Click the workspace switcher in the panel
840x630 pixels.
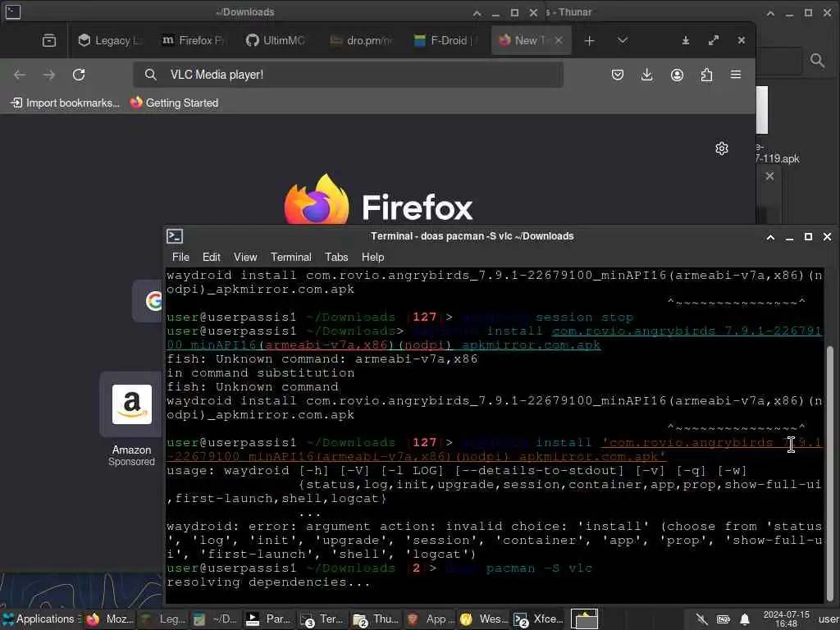584,619
